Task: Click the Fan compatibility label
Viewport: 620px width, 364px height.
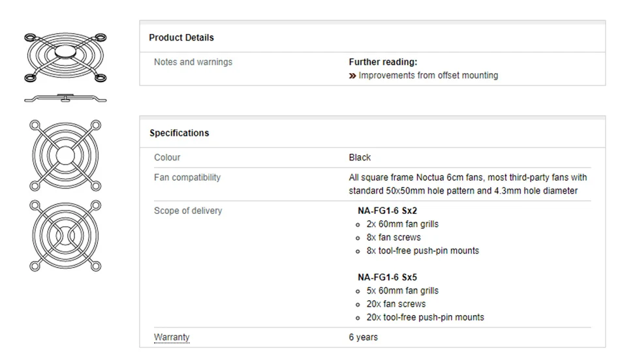Action: (187, 177)
